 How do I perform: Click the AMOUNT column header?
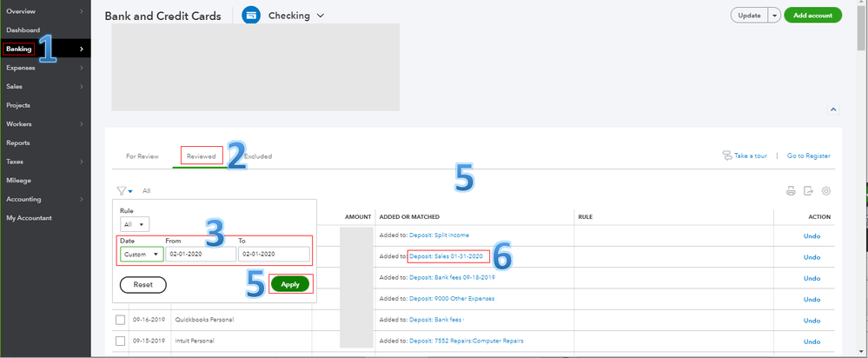(358, 217)
